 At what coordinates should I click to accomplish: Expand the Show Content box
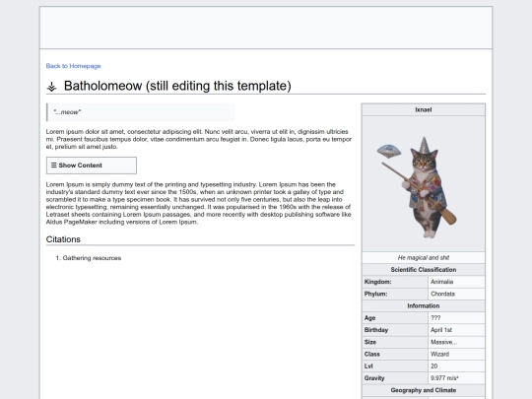(92, 166)
